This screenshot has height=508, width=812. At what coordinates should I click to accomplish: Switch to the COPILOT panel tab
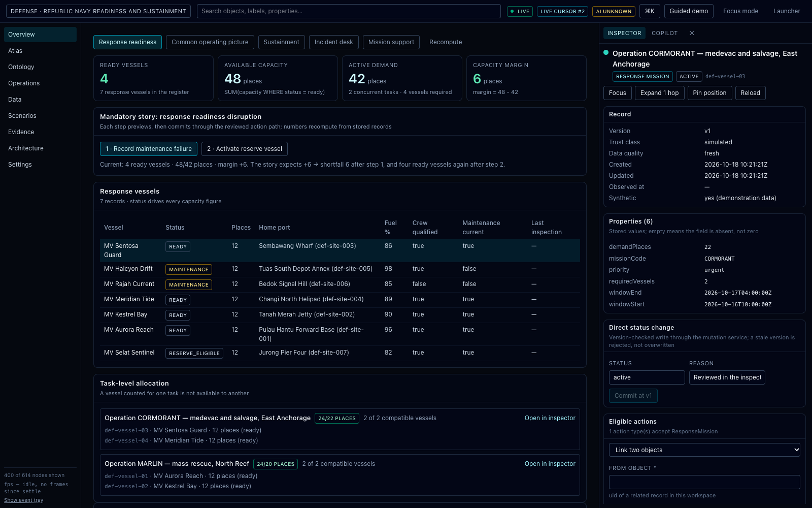[665, 33]
